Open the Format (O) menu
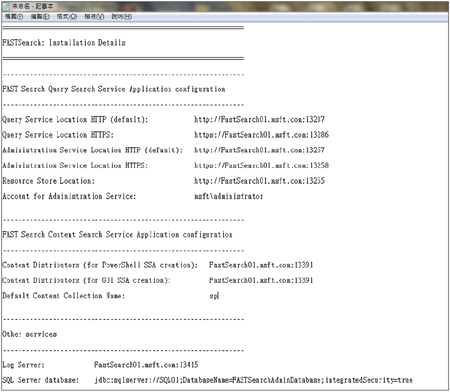Viewport: 450px width, 392px height. click(67, 17)
